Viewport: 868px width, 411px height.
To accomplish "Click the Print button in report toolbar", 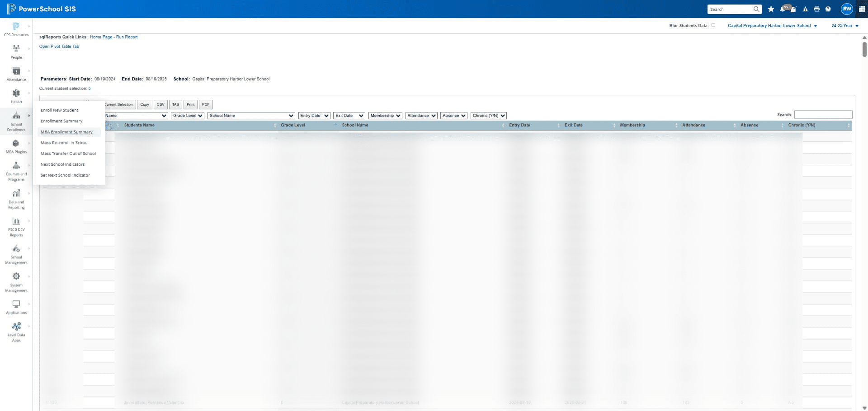I will [x=191, y=104].
